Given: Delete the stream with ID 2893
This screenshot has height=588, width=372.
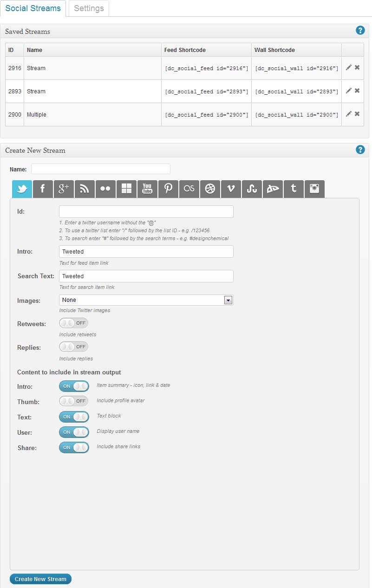Looking at the screenshot, I should coord(356,91).
